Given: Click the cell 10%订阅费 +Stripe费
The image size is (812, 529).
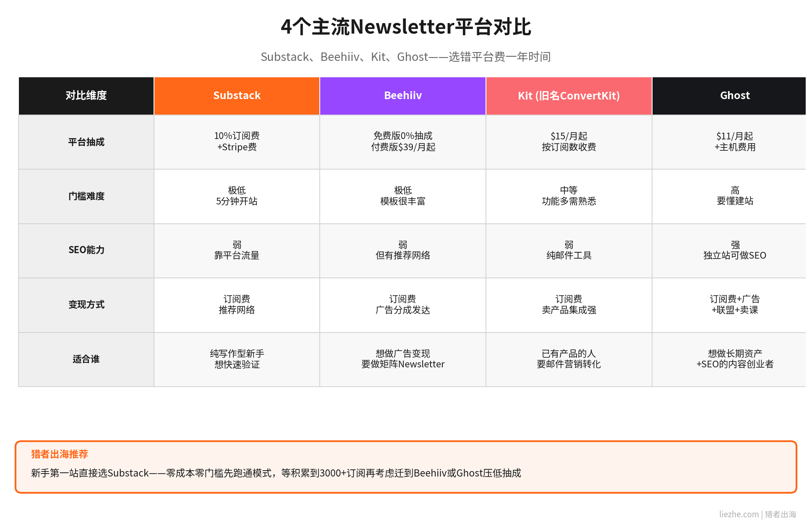Looking at the screenshot, I should [x=237, y=142].
